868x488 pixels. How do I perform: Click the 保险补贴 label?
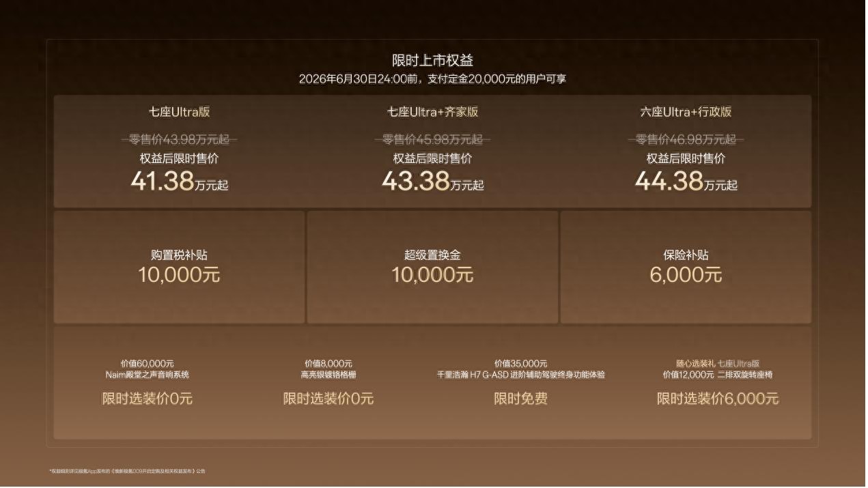tap(686, 255)
